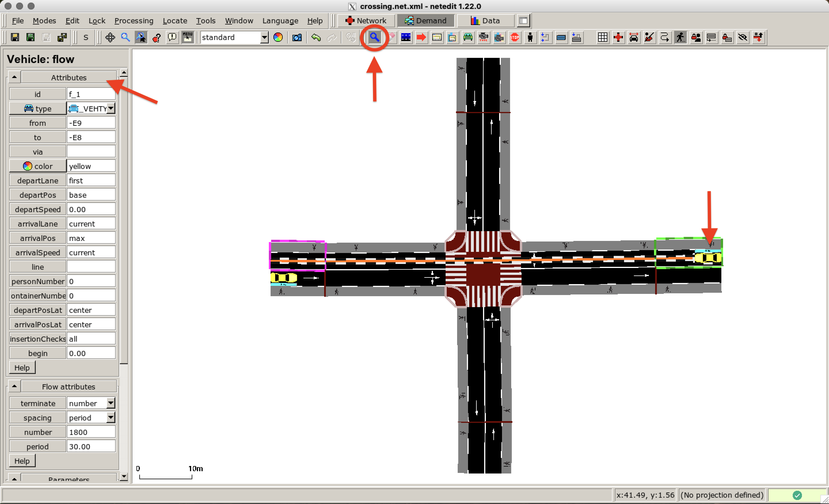Open the Processing menu
The width and height of the screenshot is (829, 504).
(x=134, y=20)
